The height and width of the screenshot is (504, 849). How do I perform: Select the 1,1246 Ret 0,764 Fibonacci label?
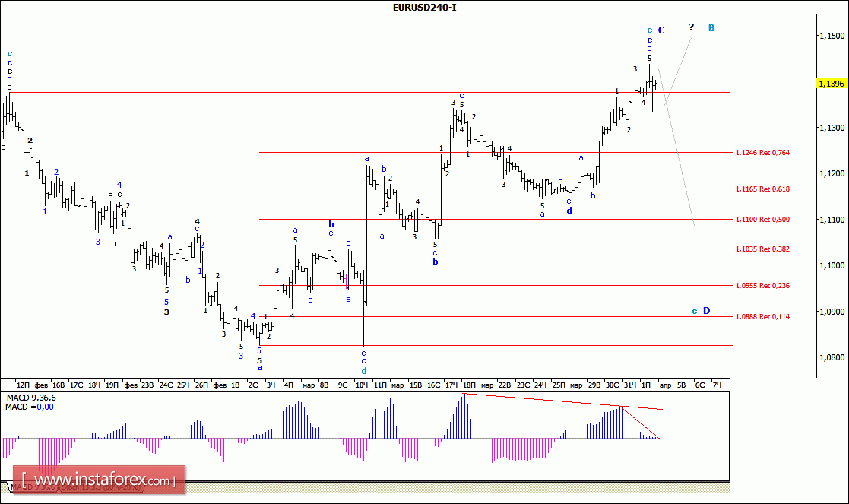pyautogui.click(x=762, y=153)
